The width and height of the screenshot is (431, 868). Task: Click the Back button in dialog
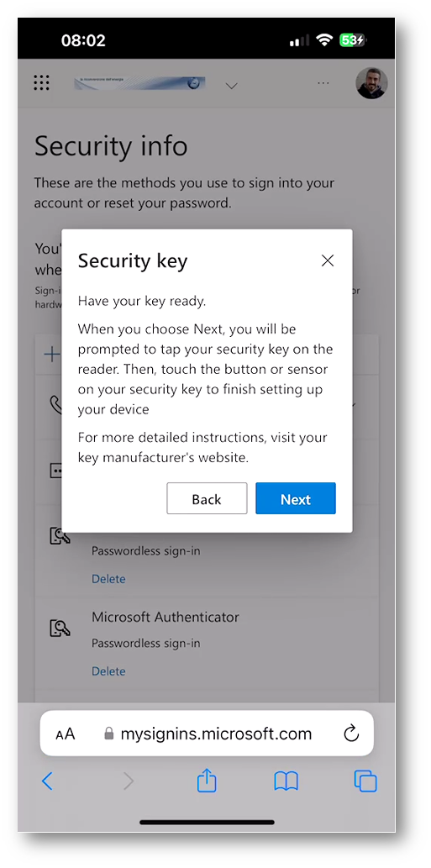coord(207,499)
